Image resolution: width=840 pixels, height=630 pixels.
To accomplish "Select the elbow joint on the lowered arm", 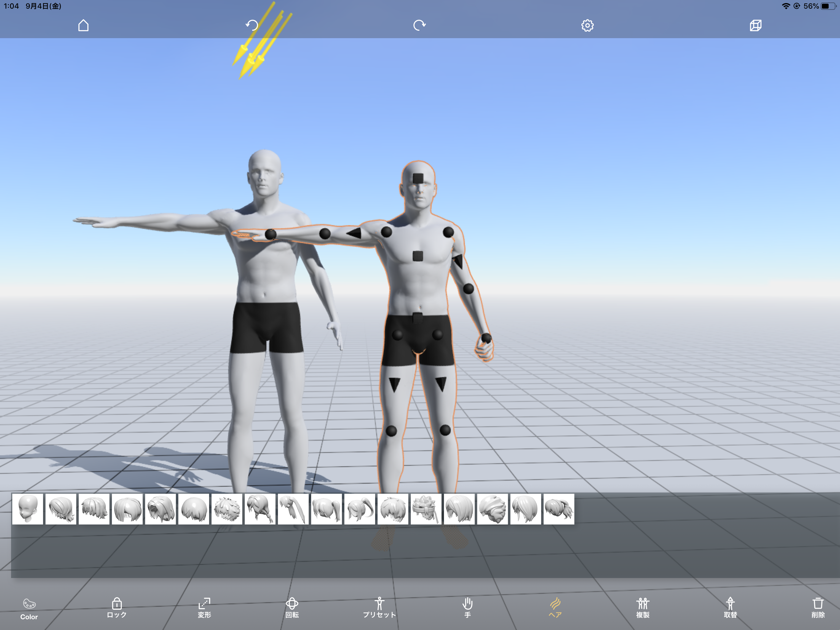I will pos(469,289).
